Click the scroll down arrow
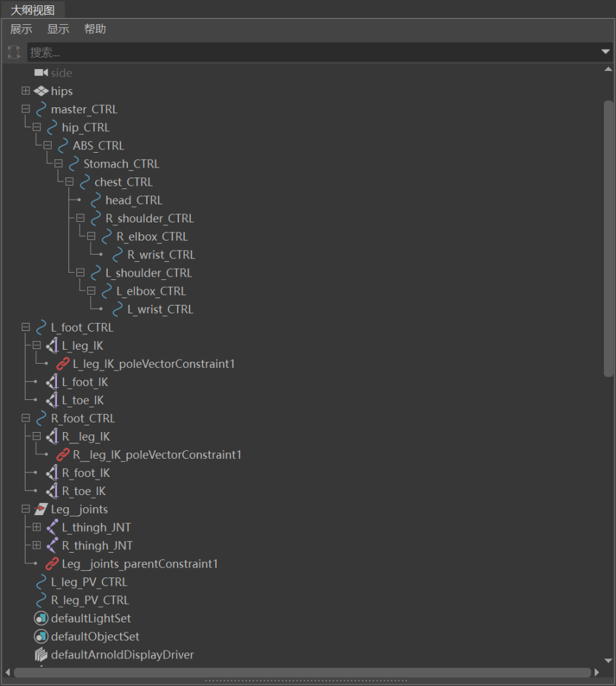This screenshot has height=686, width=616. coord(608,661)
